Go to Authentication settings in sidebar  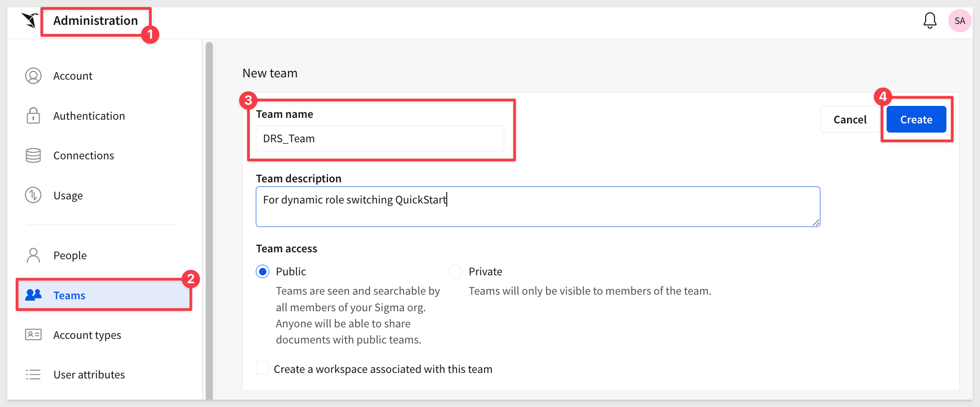point(89,116)
